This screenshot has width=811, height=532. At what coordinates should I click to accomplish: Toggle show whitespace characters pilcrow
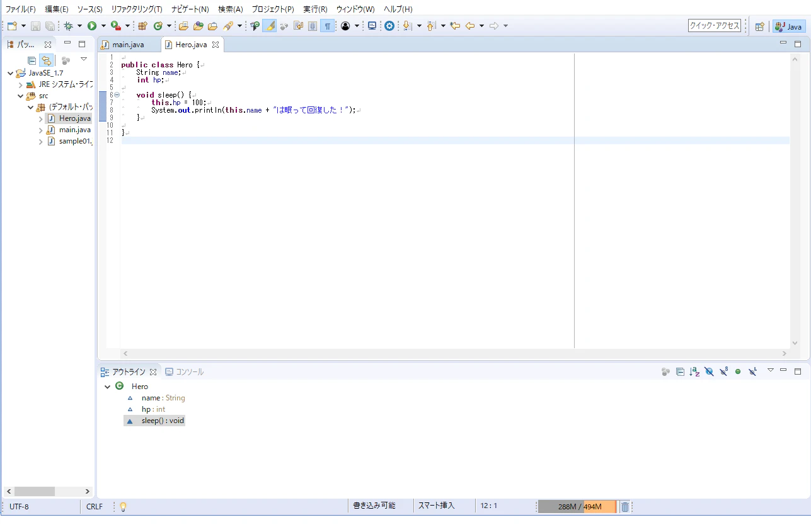coord(328,26)
